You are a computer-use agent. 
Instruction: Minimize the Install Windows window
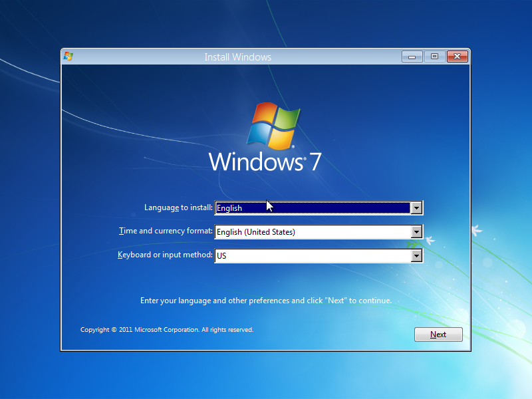point(412,57)
